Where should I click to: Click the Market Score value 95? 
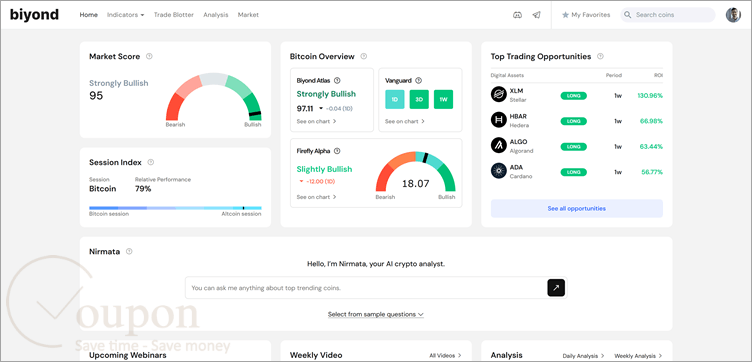96,95
